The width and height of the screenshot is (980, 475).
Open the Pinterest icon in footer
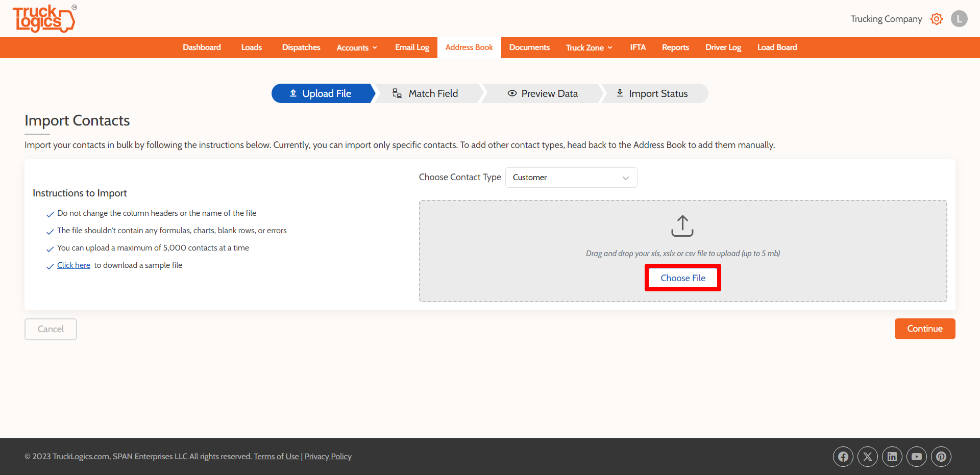point(941,457)
